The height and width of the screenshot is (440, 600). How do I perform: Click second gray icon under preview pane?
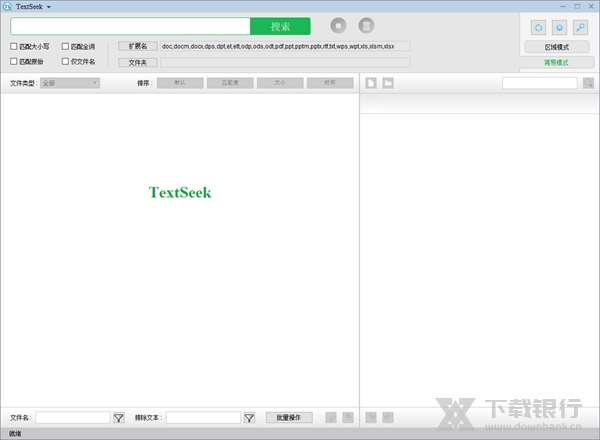pyautogui.click(x=388, y=417)
